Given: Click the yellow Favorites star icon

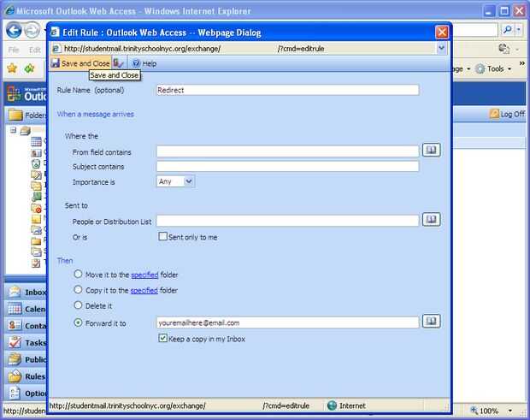Looking at the screenshot, I should (x=12, y=68).
